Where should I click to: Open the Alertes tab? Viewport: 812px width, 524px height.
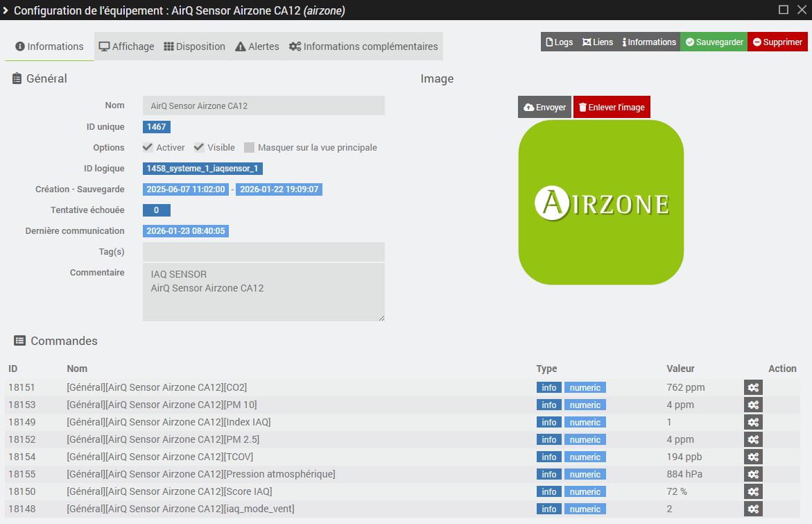257,47
